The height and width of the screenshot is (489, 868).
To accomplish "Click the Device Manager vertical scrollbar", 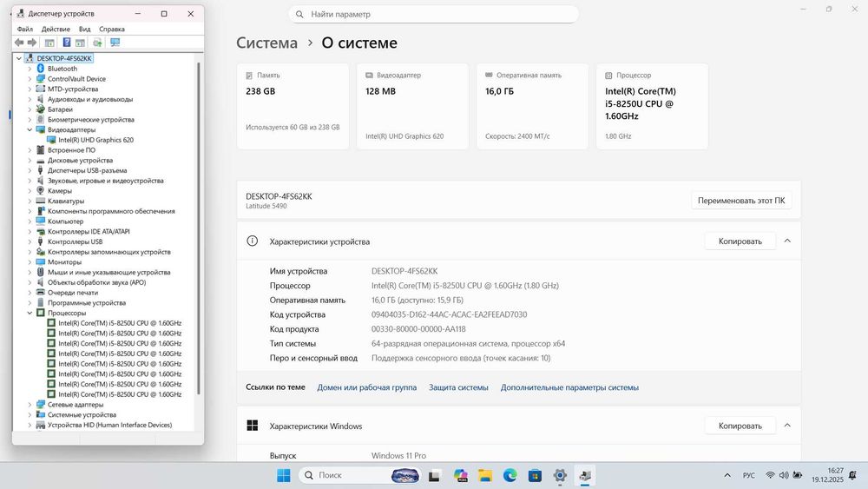I will 198,228.
